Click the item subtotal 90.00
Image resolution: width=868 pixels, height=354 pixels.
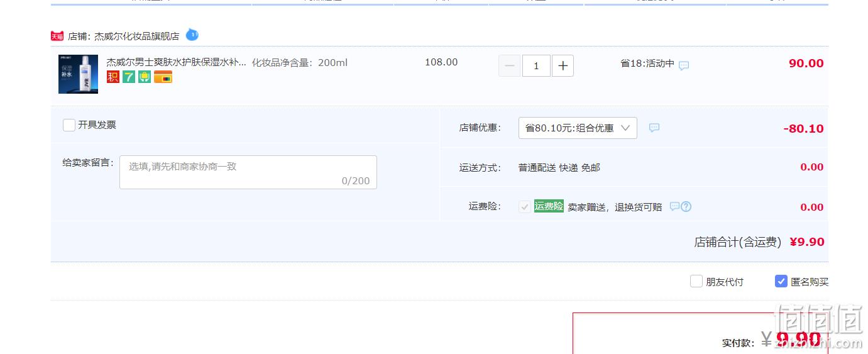point(806,64)
